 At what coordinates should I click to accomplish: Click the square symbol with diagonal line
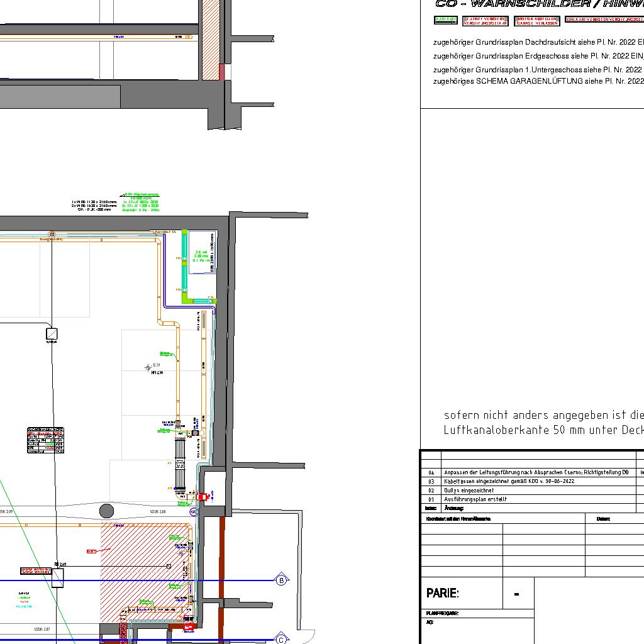coord(52,333)
